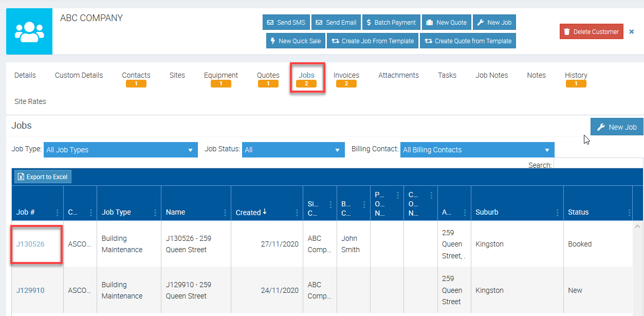The height and width of the screenshot is (316, 644).
Task: Open job link J129910
Action: pos(30,290)
